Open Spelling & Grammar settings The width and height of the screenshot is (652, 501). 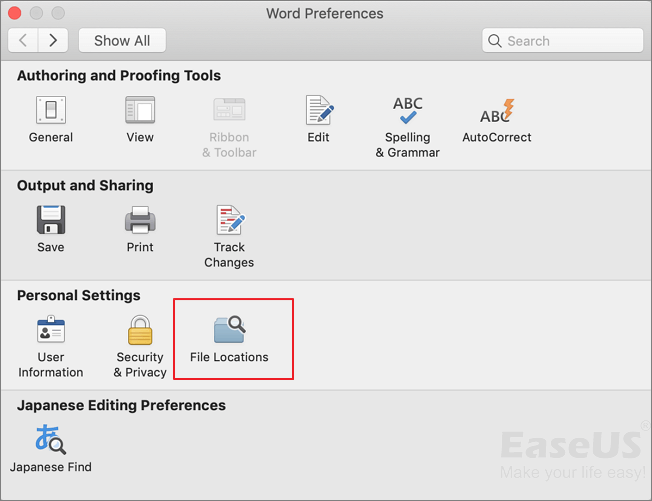pyautogui.click(x=407, y=112)
